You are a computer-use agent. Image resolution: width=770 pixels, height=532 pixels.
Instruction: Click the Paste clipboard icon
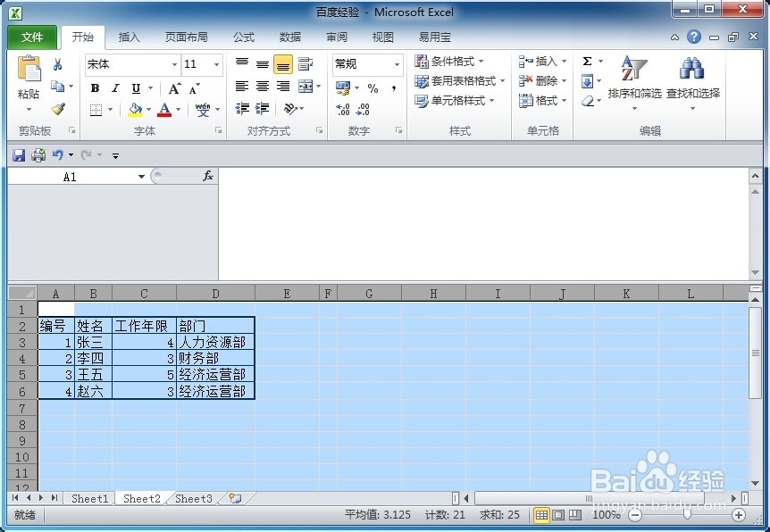tap(29, 69)
